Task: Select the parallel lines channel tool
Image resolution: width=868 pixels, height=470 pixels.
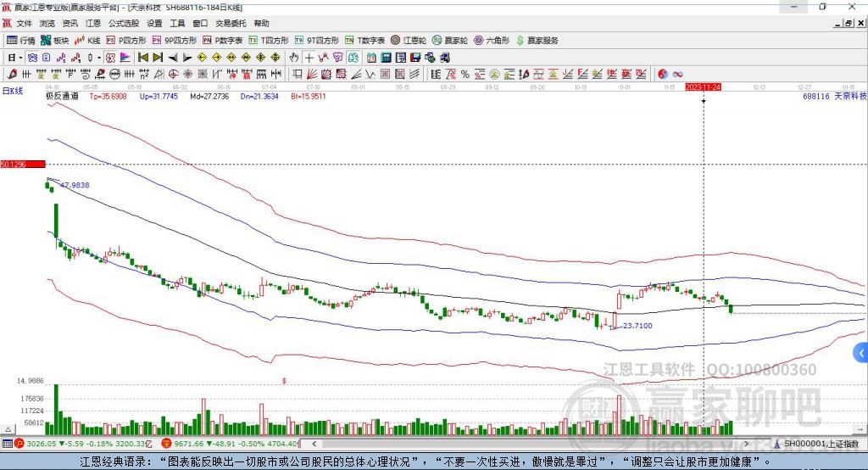Action: point(415,74)
